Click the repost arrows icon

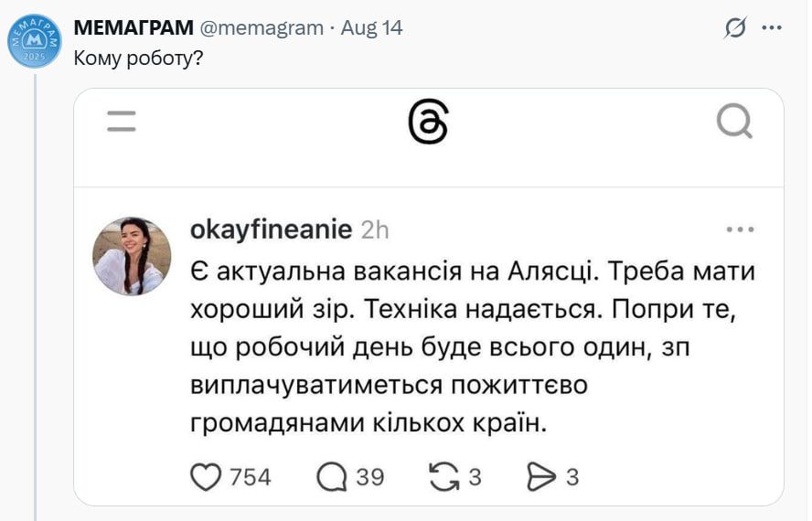coord(444,476)
